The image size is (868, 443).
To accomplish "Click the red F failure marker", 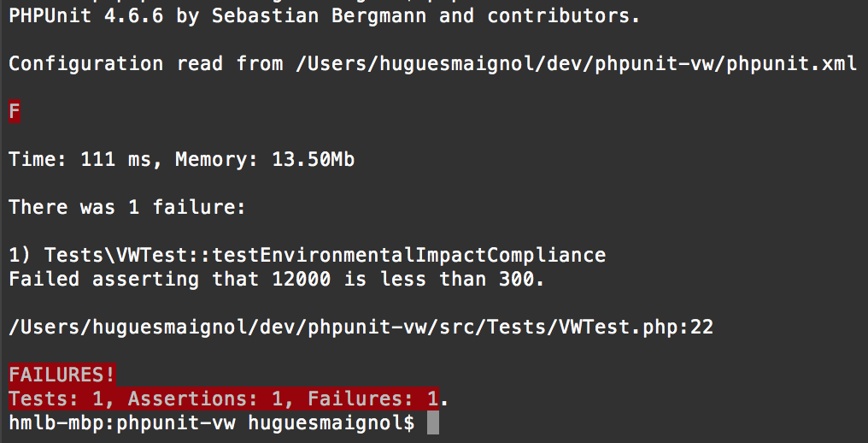I will (15, 111).
